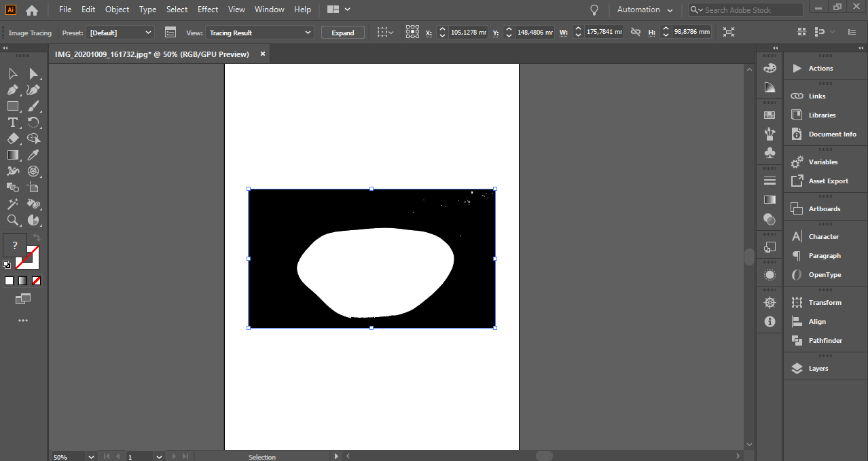
Task: Open the View Tracing Result dropdown
Action: point(259,33)
